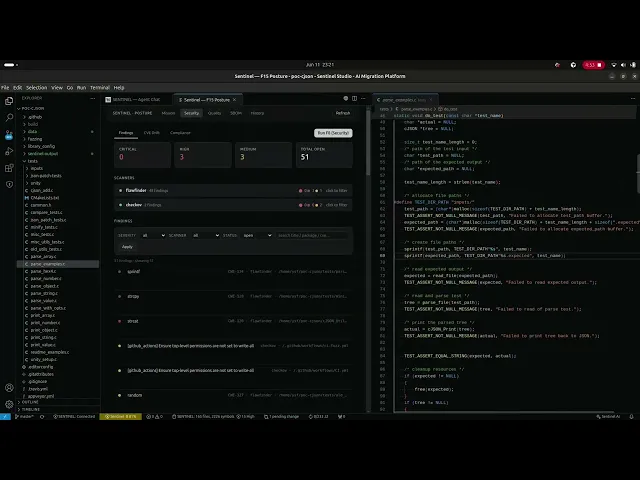
Task: Switch to the History tab
Action: (257, 113)
